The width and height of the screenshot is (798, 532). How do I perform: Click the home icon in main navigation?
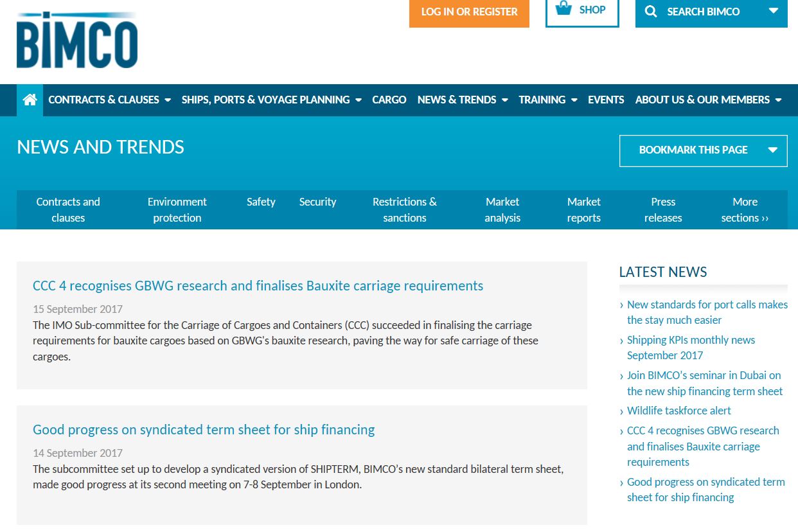point(30,100)
